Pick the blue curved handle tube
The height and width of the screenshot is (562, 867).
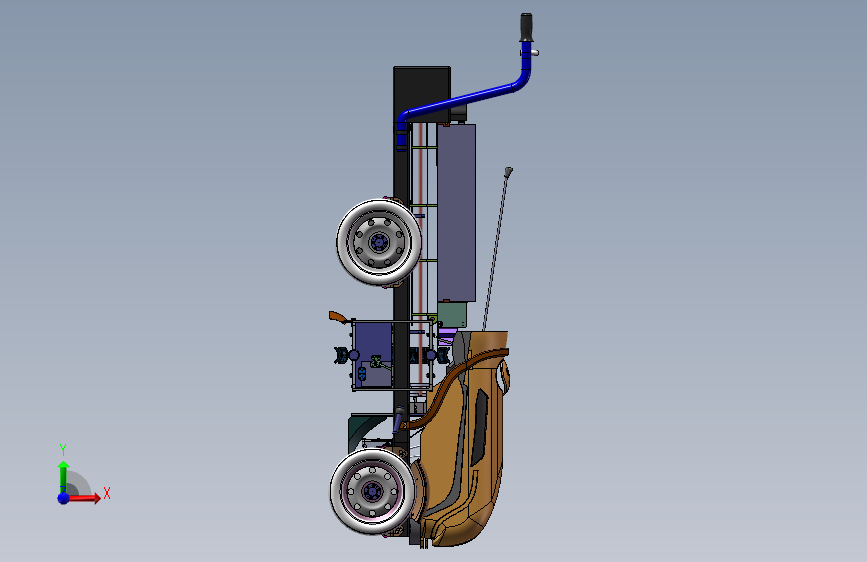point(463,98)
